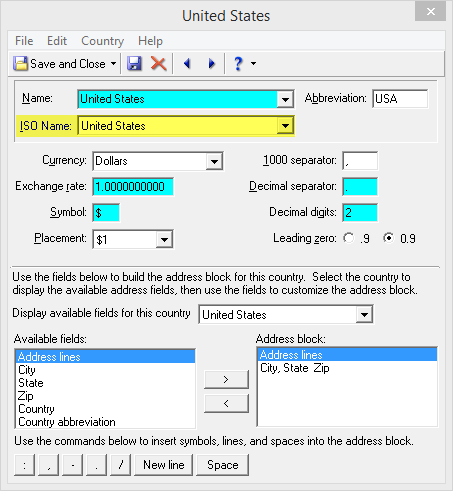
Task: Insert a colon symbol button
Action: pyautogui.click(x=24, y=465)
